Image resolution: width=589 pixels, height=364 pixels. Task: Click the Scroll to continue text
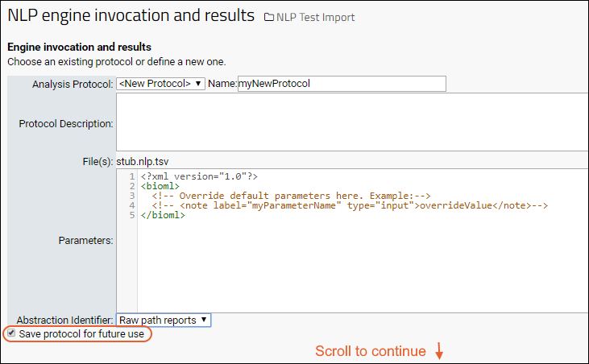371,351
